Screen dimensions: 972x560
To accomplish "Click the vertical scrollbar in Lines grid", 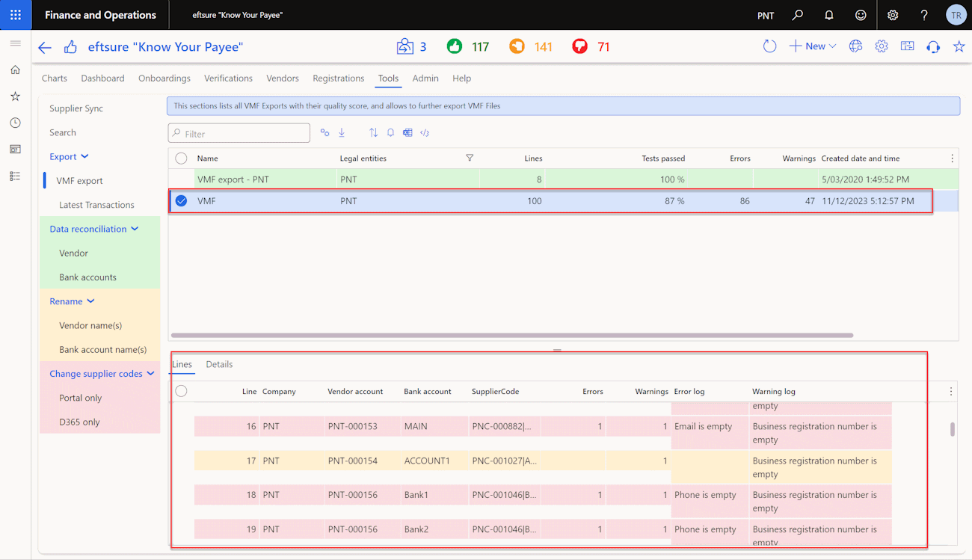I will point(952,429).
